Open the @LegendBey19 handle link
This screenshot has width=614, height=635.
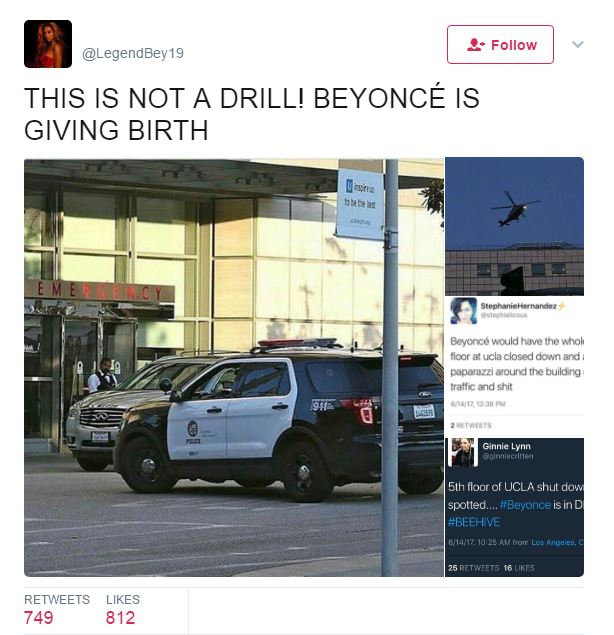(133, 53)
